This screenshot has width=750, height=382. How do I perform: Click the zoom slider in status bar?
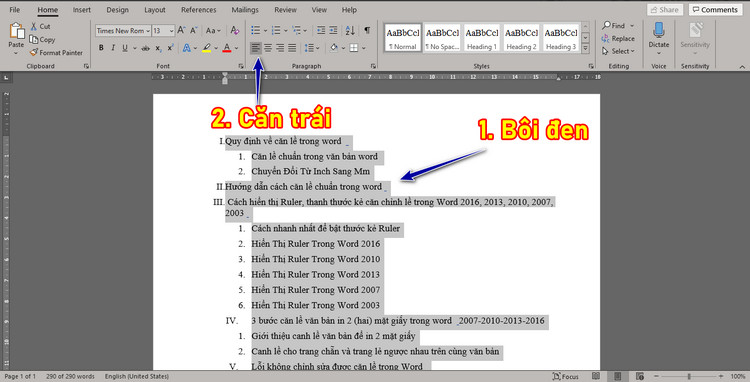(689, 376)
